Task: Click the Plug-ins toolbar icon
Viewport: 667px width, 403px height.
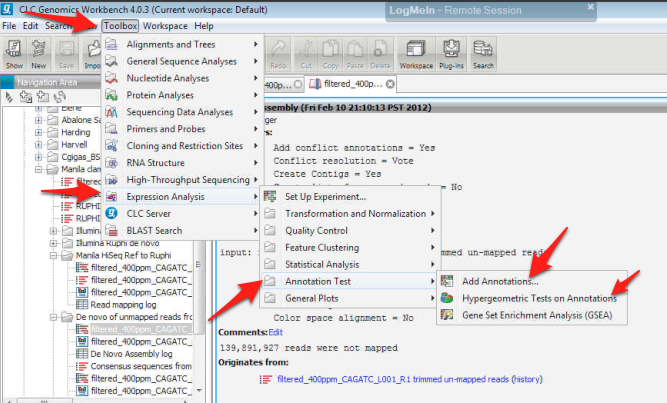Action: pos(451,51)
